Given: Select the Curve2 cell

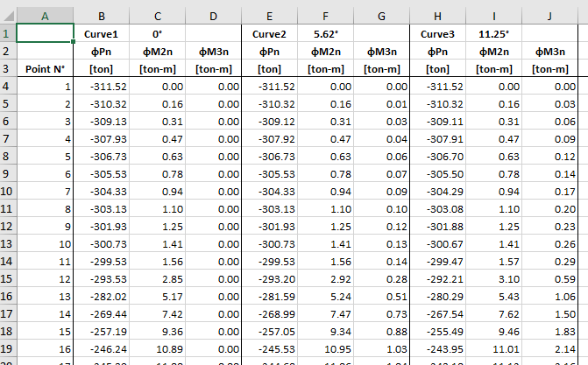Looking at the screenshot, I should (269, 33).
